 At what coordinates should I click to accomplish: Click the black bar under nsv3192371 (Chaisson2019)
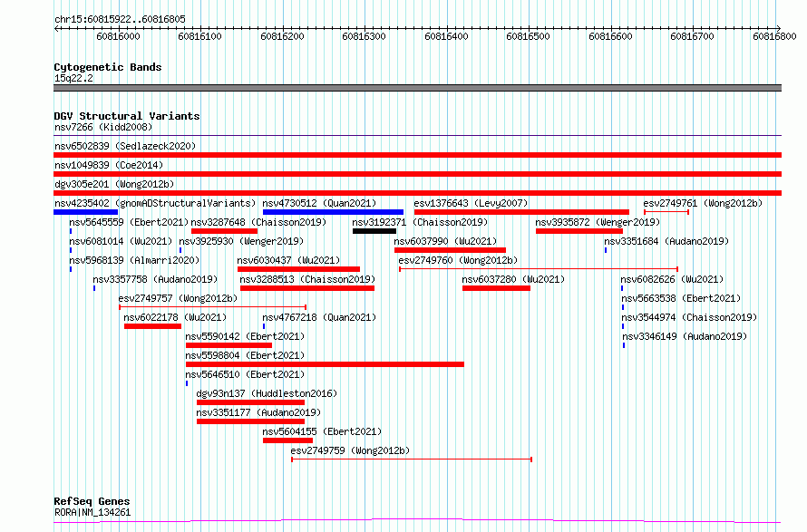click(x=374, y=231)
